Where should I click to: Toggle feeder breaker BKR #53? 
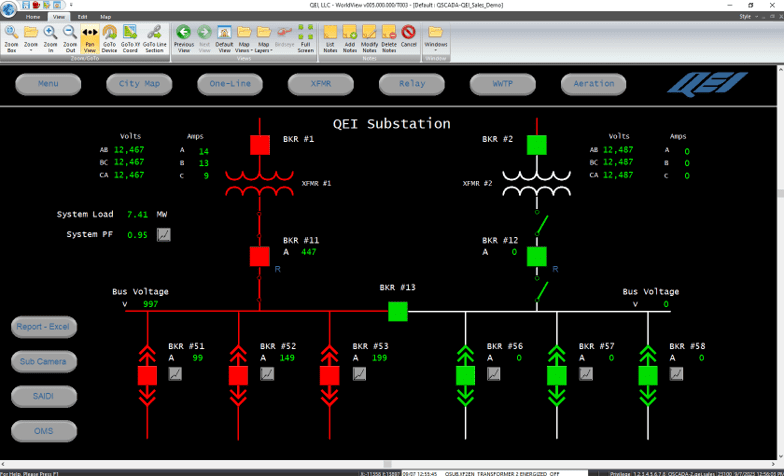point(330,376)
